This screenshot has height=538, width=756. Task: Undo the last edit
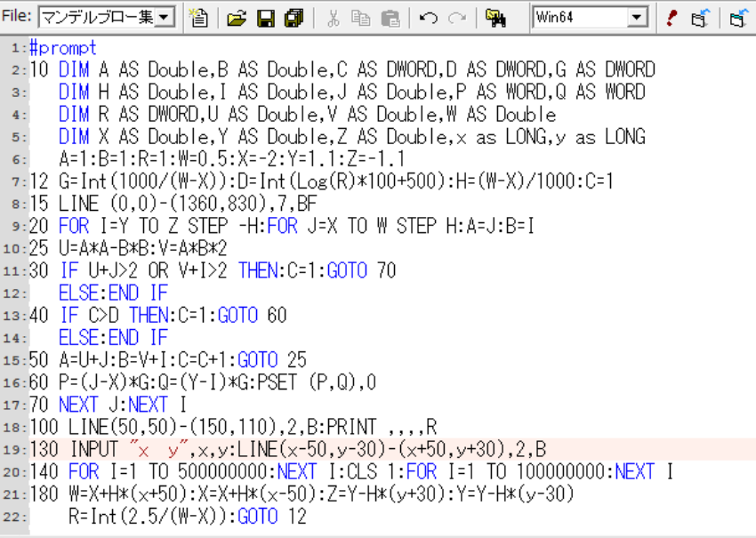(428, 18)
